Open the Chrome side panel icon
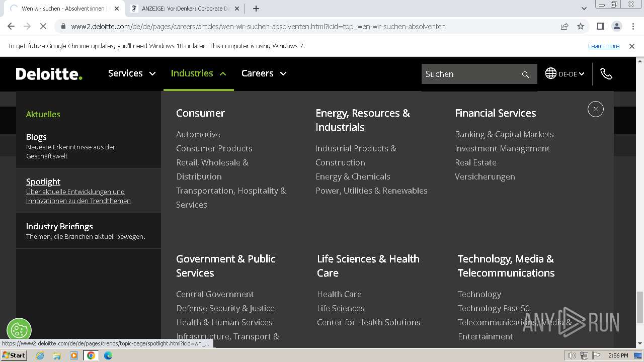This screenshot has width=644, height=362. [600, 26]
